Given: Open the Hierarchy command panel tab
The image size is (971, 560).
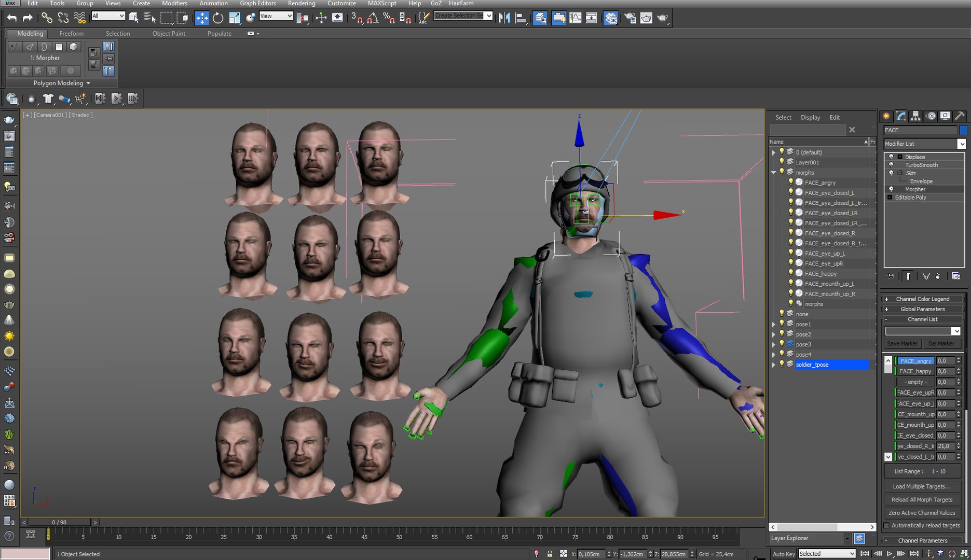Looking at the screenshot, I should tap(915, 116).
